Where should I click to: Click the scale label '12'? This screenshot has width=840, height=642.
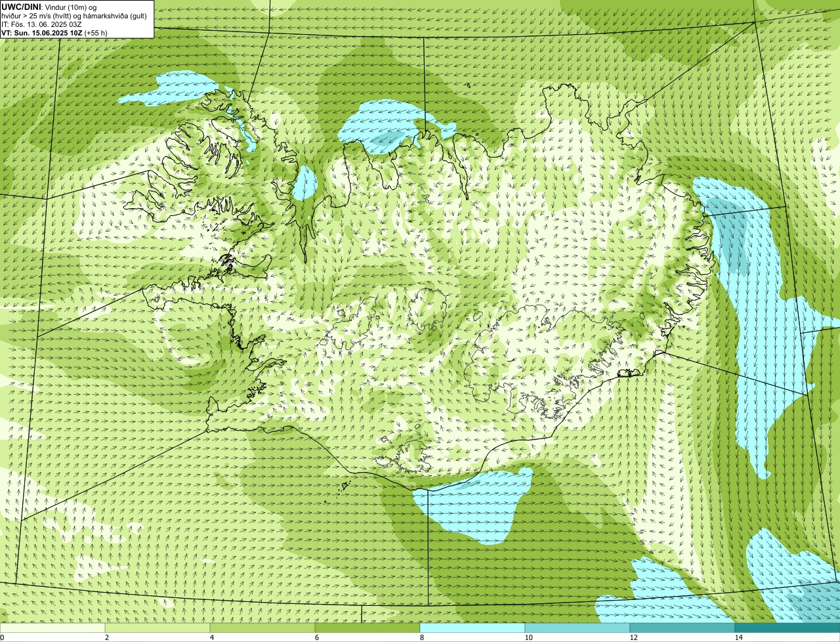pos(633,637)
